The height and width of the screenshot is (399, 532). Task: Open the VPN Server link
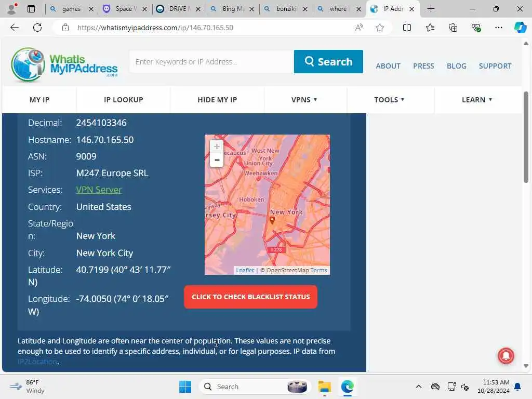click(x=99, y=190)
